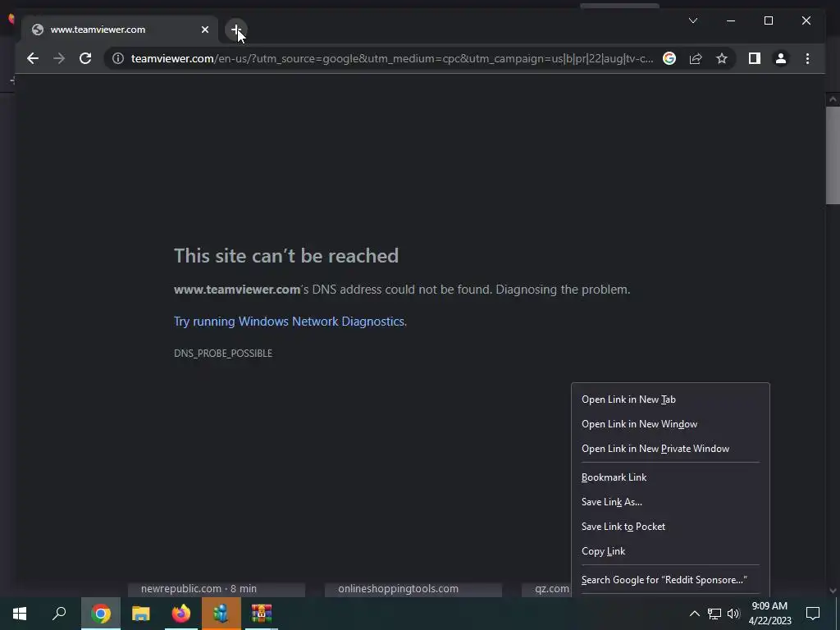Open a new tab with plus button
The image size is (840, 630).
(235, 30)
